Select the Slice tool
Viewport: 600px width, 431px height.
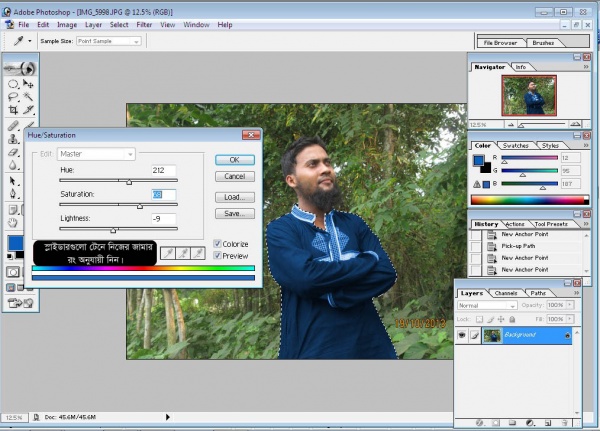(28, 110)
